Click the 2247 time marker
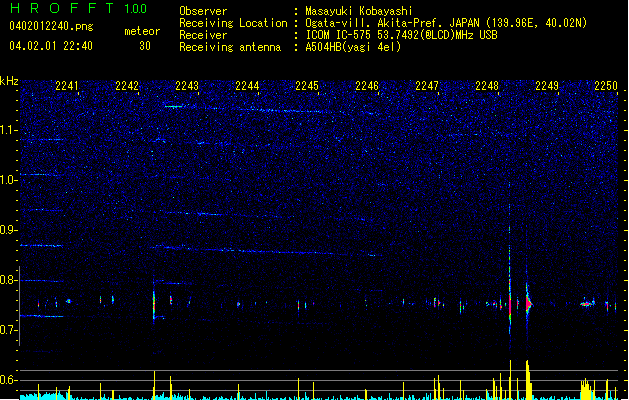This screenshot has height=400, width=629. (x=427, y=85)
